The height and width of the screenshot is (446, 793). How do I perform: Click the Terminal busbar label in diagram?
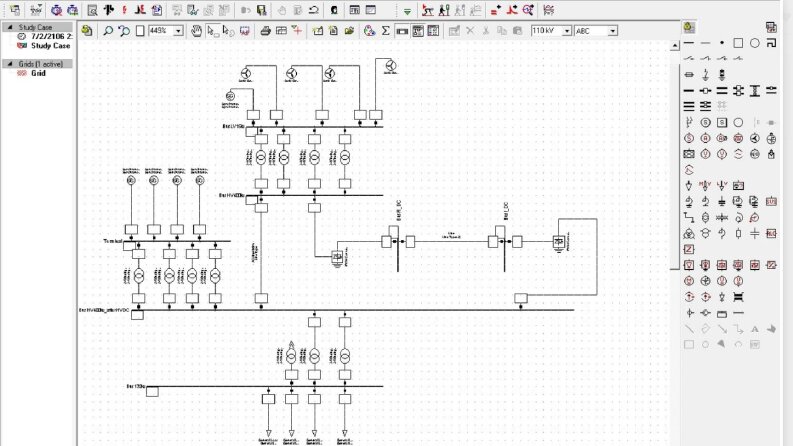pyautogui.click(x=113, y=241)
